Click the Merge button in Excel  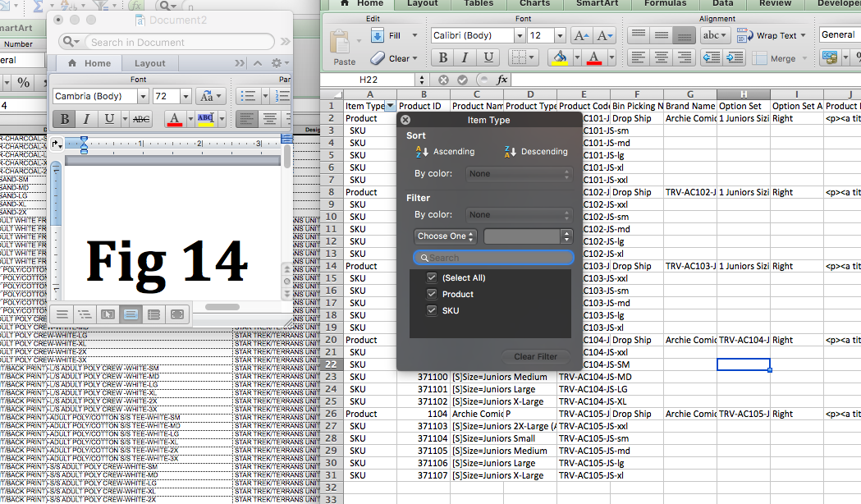776,58
